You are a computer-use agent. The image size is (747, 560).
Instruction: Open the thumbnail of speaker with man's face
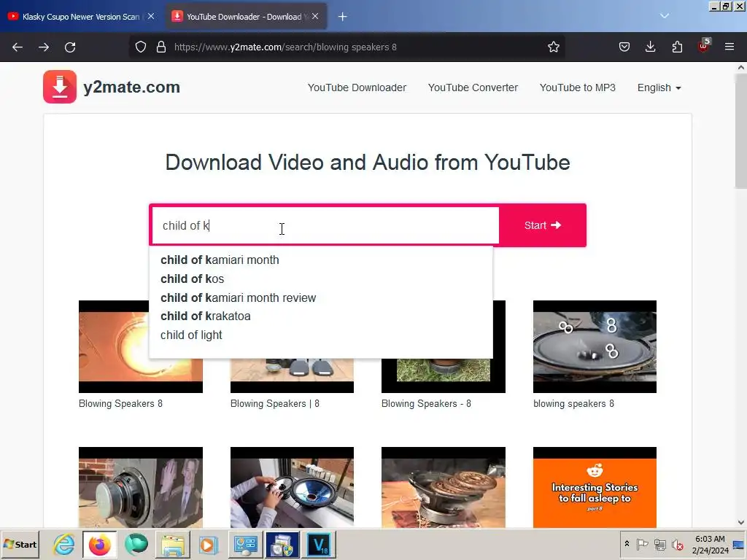pos(141,487)
